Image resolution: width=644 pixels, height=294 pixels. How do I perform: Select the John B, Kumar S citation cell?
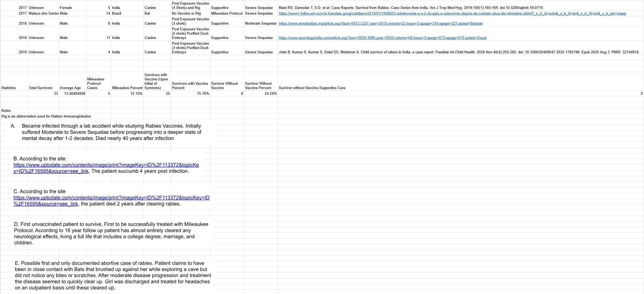pos(460,48)
